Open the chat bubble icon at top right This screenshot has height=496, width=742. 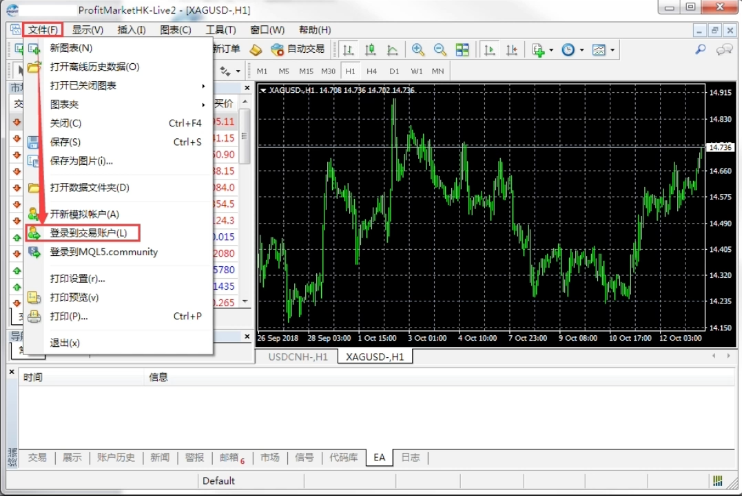(x=724, y=49)
